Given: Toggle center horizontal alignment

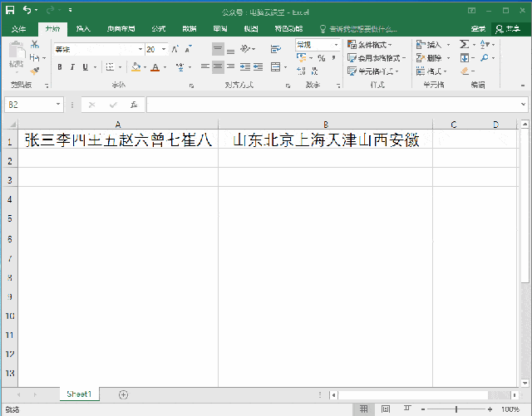Looking at the screenshot, I should (x=218, y=66).
